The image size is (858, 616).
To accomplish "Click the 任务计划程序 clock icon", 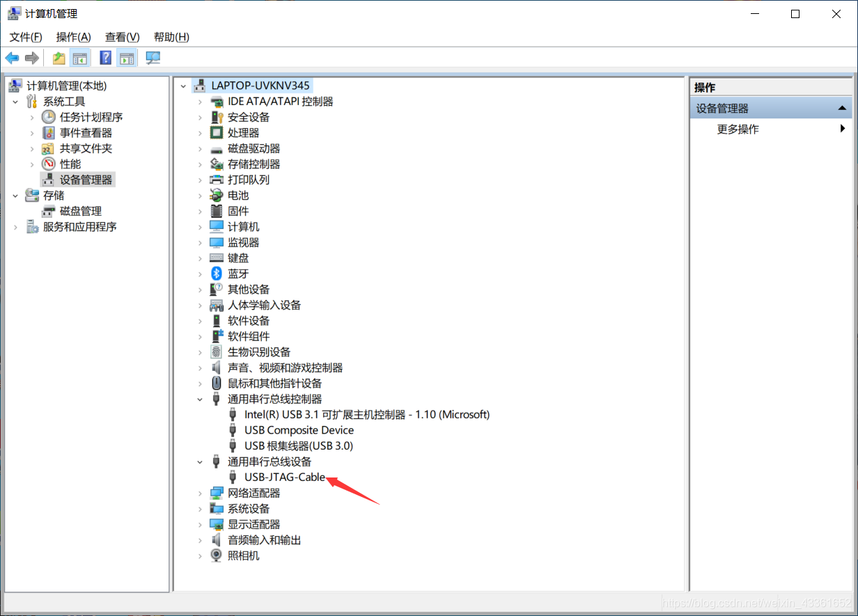I will pos(48,117).
